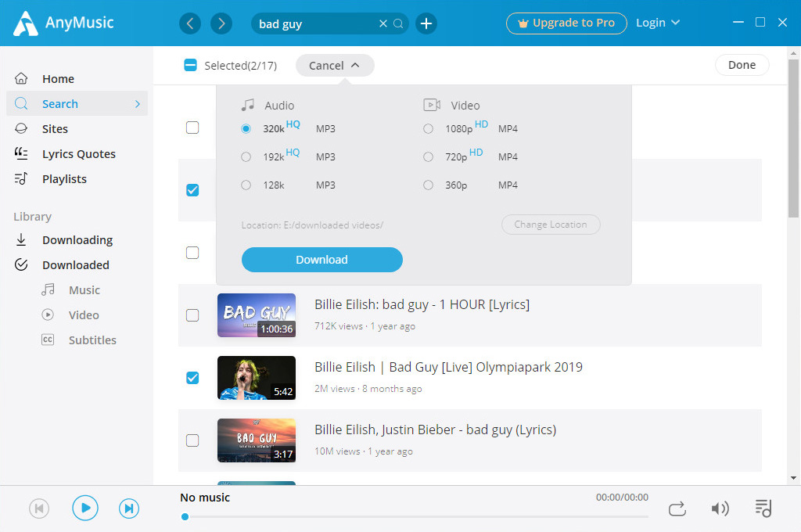This screenshot has width=801, height=532.
Task: Collapse the Cancel download options dropdown
Action: (335, 66)
